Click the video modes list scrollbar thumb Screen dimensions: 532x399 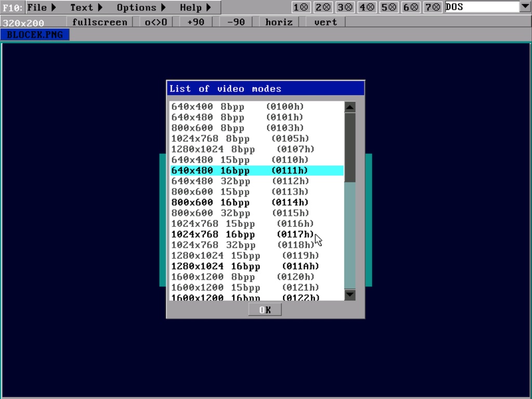point(350,147)
